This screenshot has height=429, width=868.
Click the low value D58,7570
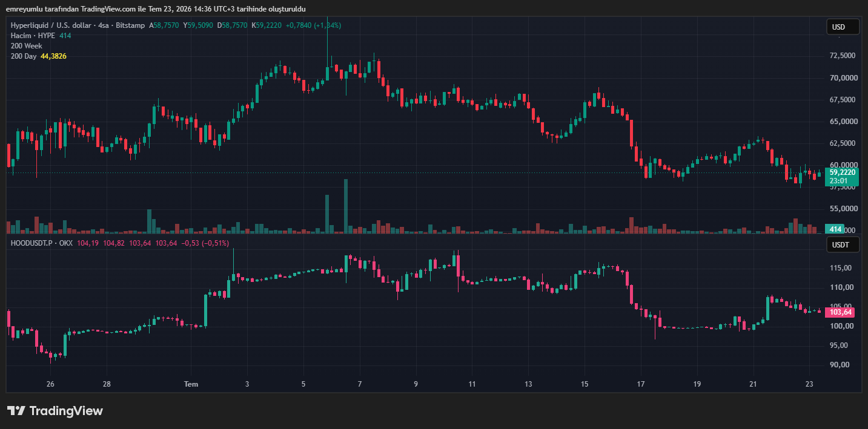[x=232, y=25]
